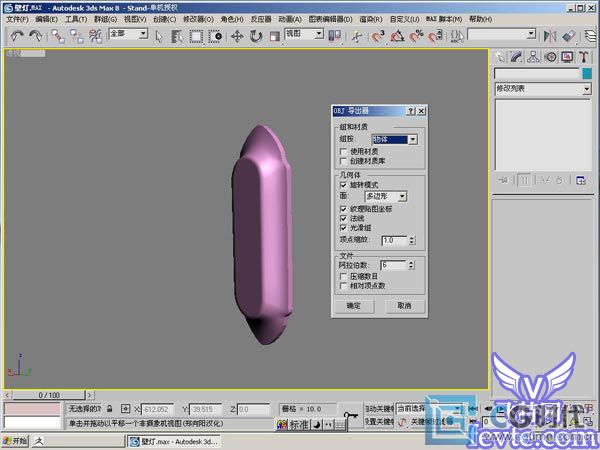Toggle the selection lock padlock icon

point(110,409)
